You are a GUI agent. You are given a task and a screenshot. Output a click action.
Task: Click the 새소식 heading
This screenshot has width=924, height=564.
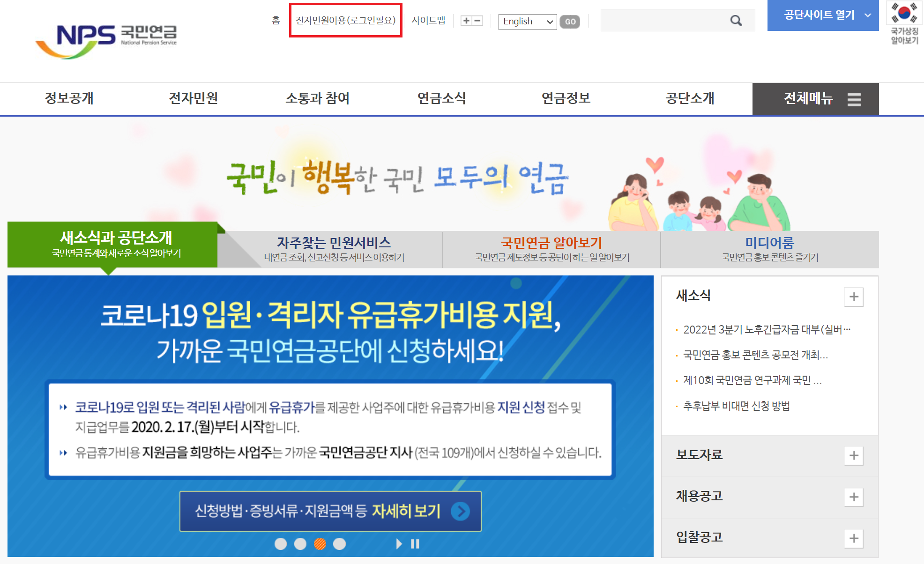[693, 296]
